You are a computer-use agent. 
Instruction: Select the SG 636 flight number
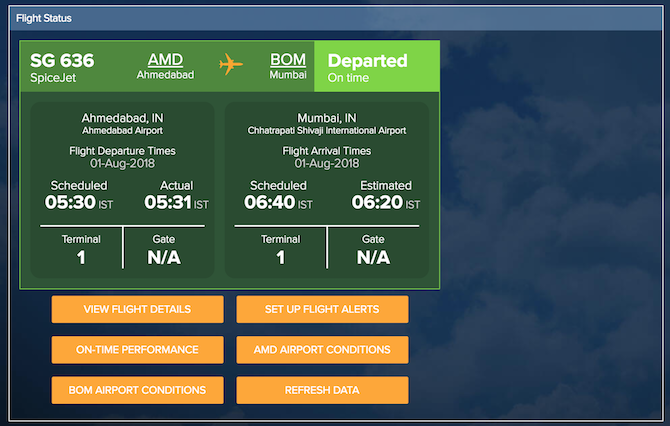(x=62, y=60)
